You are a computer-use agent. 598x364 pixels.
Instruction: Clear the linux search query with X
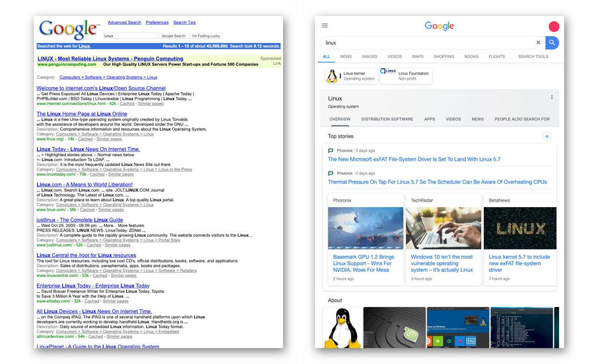[538, 43]
